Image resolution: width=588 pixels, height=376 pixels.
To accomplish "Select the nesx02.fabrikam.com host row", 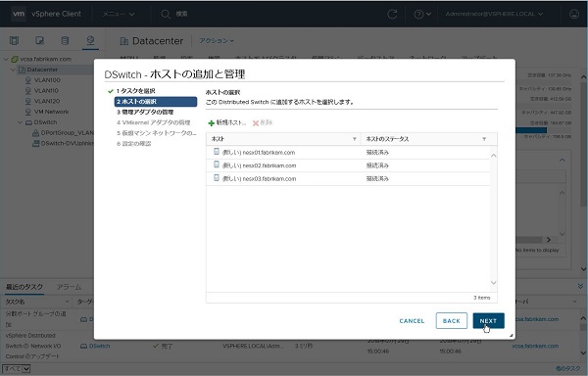I will coord(348,165).
